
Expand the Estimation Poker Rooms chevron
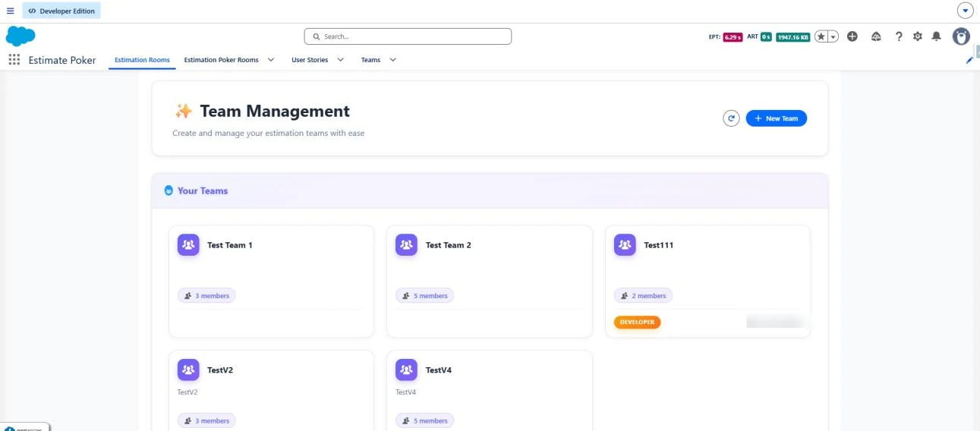pyautogui.click(x=271, y=60)
